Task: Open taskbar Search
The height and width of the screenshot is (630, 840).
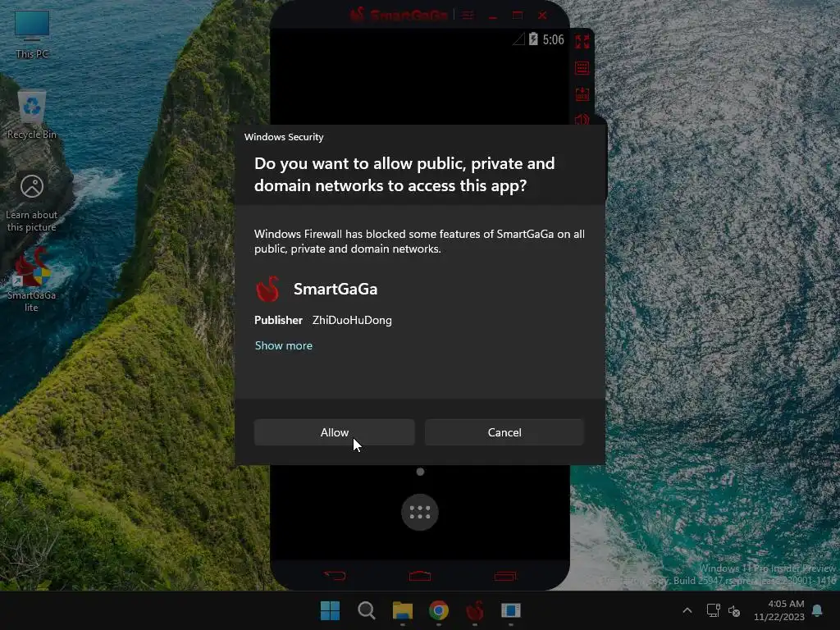Action: coord(367,610)
